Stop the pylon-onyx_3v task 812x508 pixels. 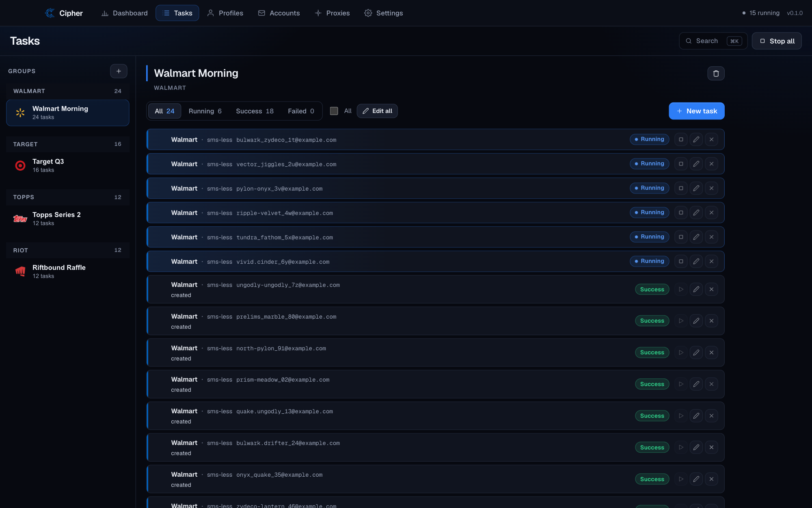(x=681, y=188)
